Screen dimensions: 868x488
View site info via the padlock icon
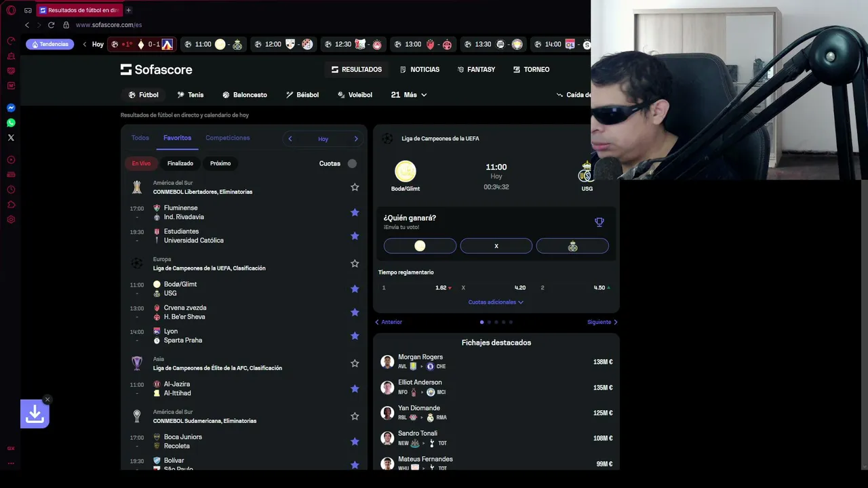click(x=66, y=25)
